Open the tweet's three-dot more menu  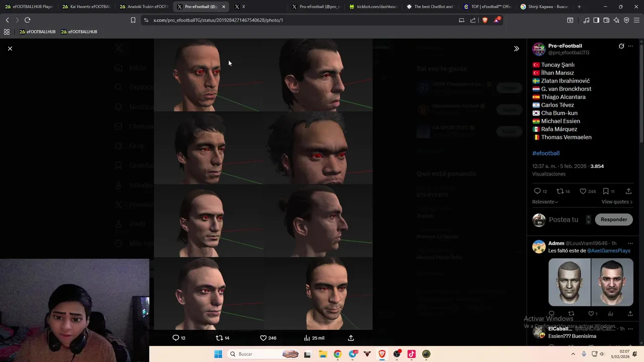pyautogui.click(x=630, y=46)
